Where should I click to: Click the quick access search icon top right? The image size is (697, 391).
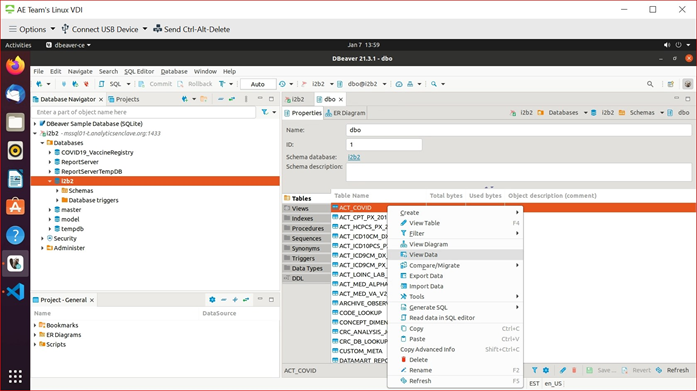650,84
